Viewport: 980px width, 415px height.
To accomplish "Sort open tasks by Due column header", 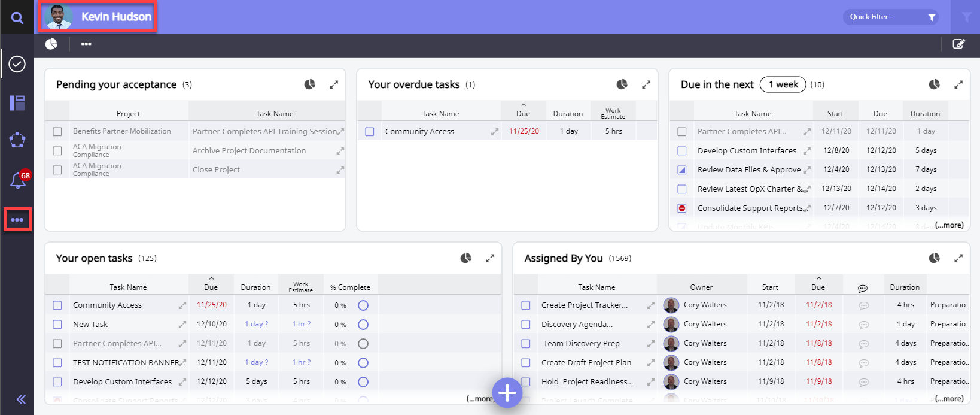I will (211, 287).
